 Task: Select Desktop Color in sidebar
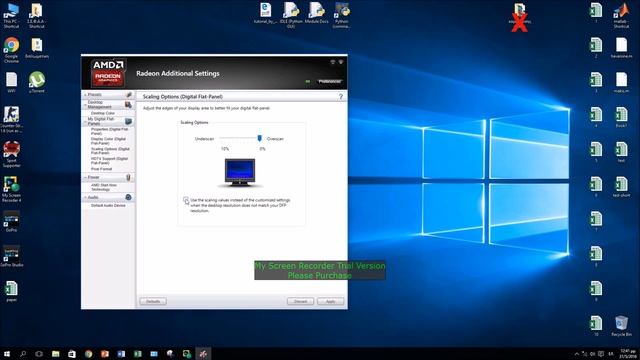click(102, 113)
